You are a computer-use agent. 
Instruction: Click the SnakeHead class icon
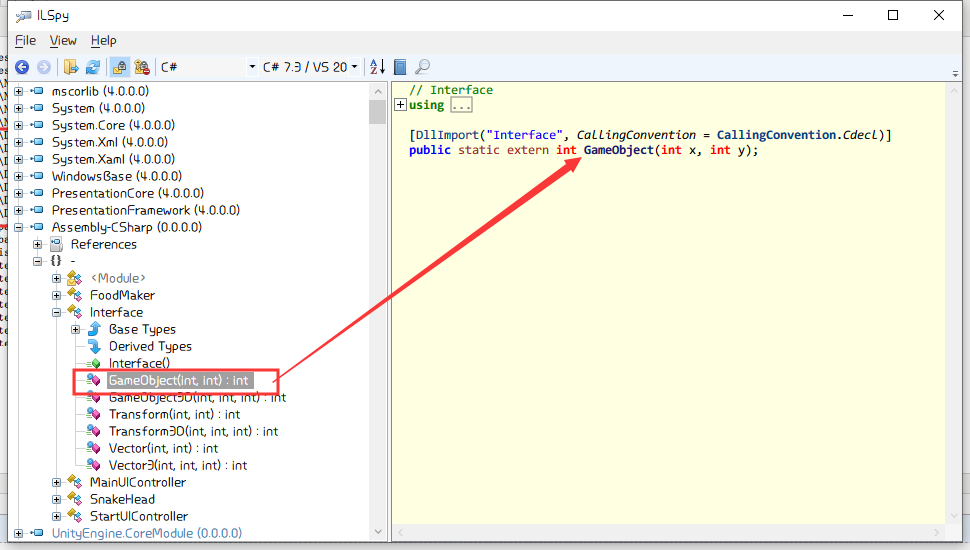[75, 499]
